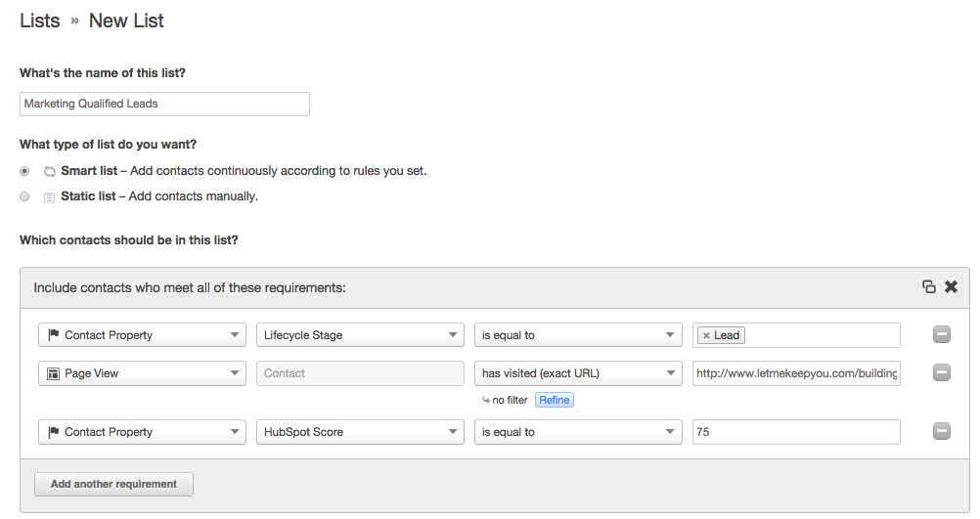
Task: Expand the has visited (exact URL) dropdown
Action: pyautogui.click(x=578, y=373)
